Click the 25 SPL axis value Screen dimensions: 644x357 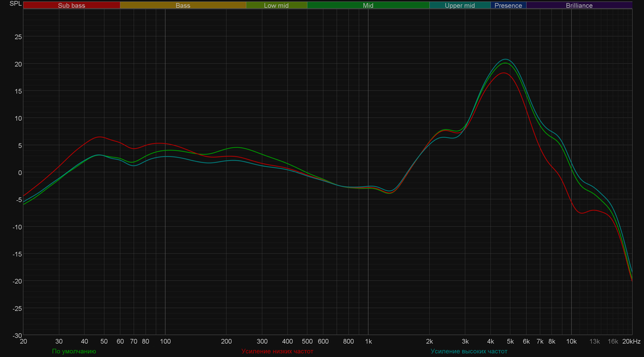18,37
